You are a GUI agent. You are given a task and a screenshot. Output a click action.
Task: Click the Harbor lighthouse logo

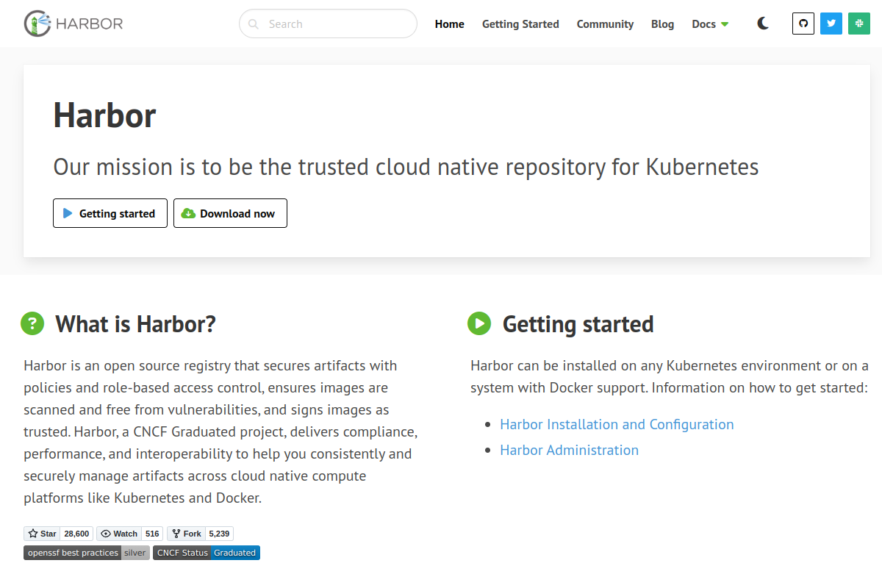(x=73, y=24)
